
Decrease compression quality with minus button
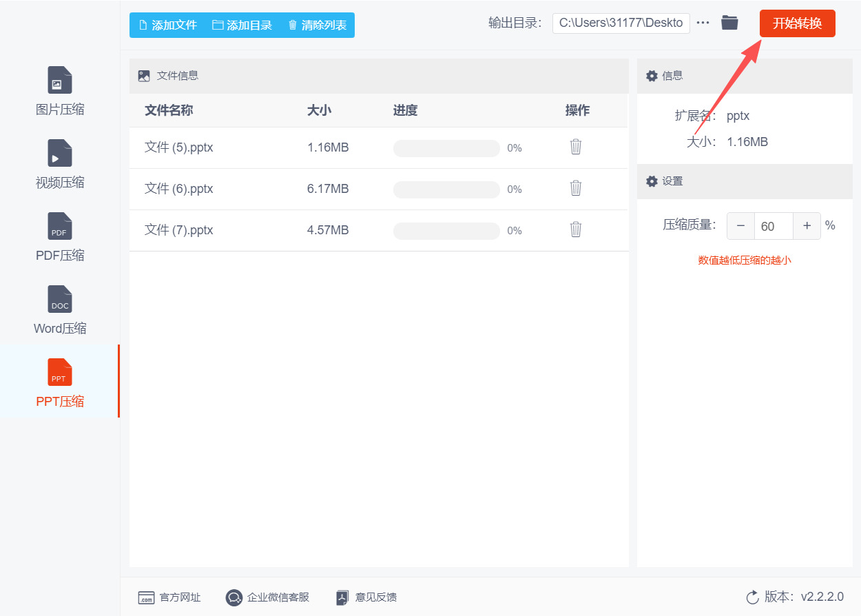coord(740,226)
